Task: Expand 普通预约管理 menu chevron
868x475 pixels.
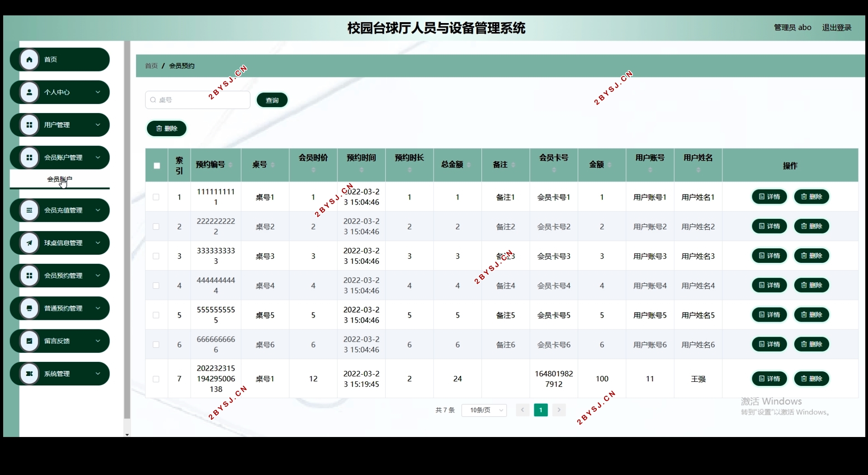Action: tap(98, 309)
